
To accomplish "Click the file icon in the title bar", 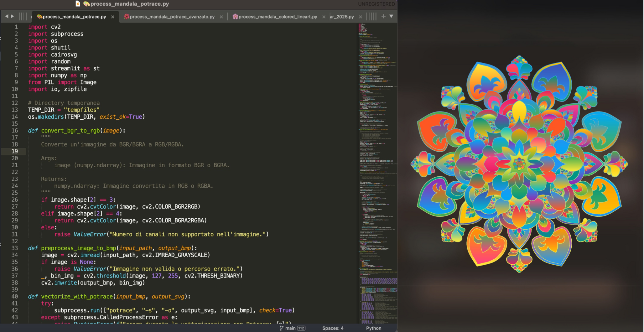I will click(x=78, y=4).
